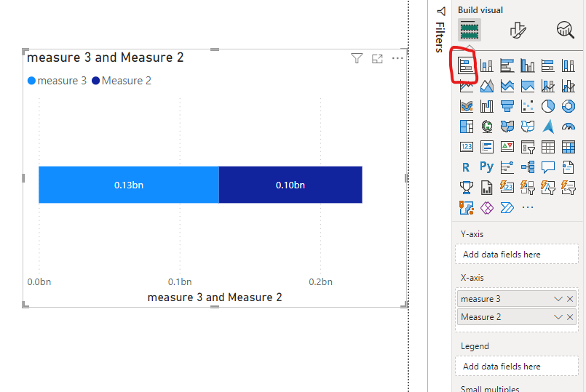Viewport: 586px width, 392px height.
Task: Select the Stacked column chart visual
Action: click(x=486, y=66)
